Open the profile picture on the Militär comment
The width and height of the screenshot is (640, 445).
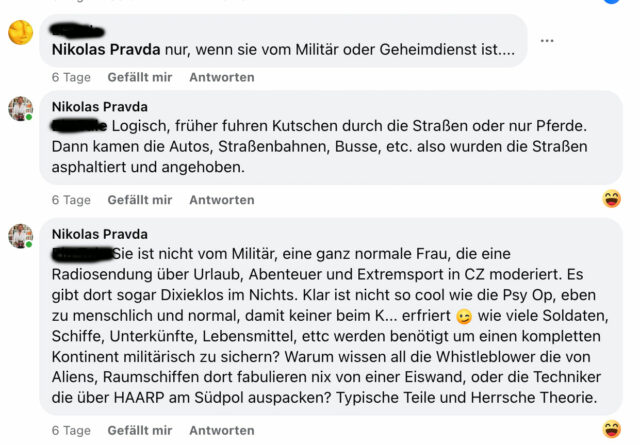20,236
